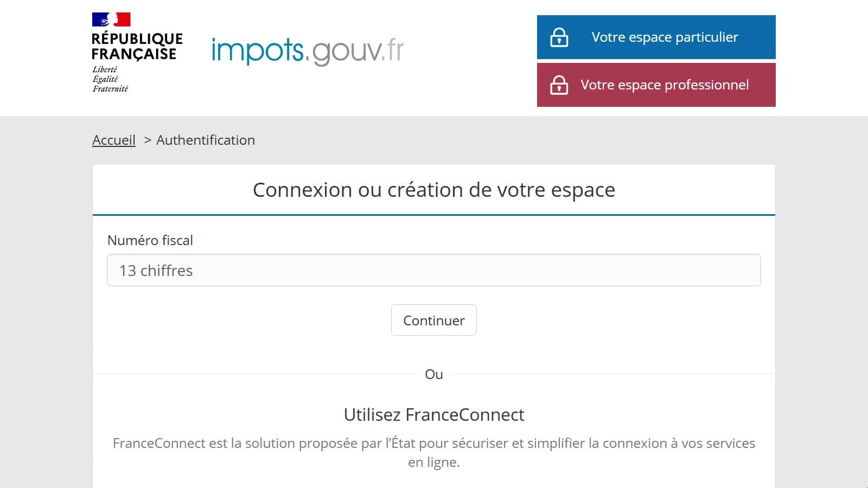Click the Ou separator text
This screenshot has width=868, height=488.
434,374
